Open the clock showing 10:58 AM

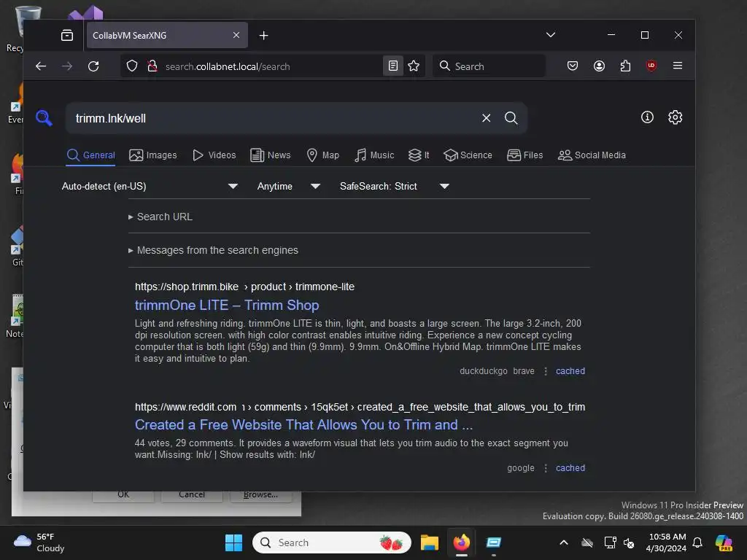click(667, 542)
